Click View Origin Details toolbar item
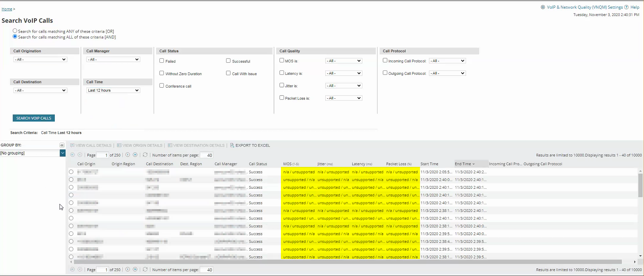The height and width of the screenshot is (276, 644). pyautogui.click(x=139, y=145)
